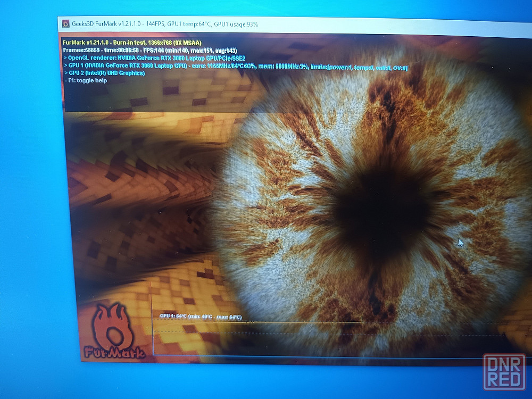Click the FurMark flame logo

pos(113,331)
